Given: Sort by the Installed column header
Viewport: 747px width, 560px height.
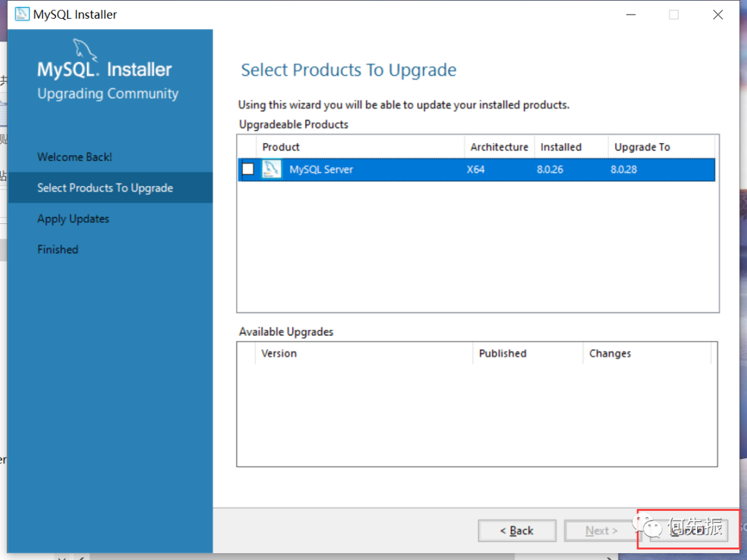Looking at the screenshot, I should [571, 147].
